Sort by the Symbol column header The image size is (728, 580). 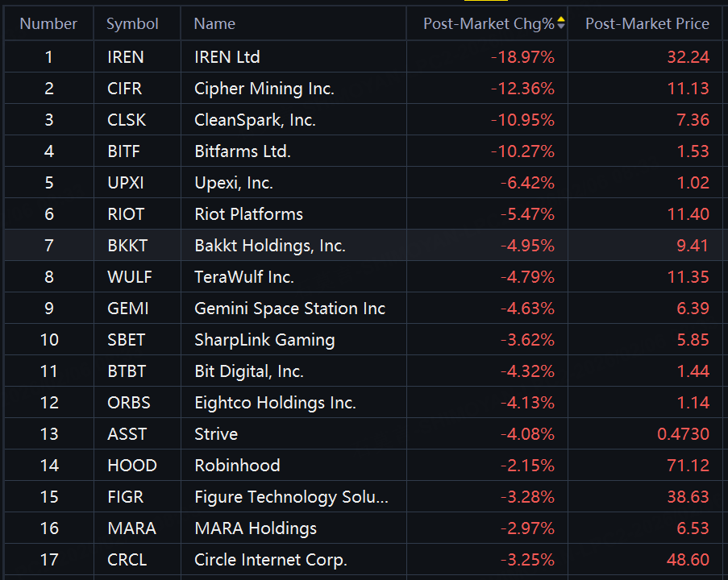[x=132, y=23]
